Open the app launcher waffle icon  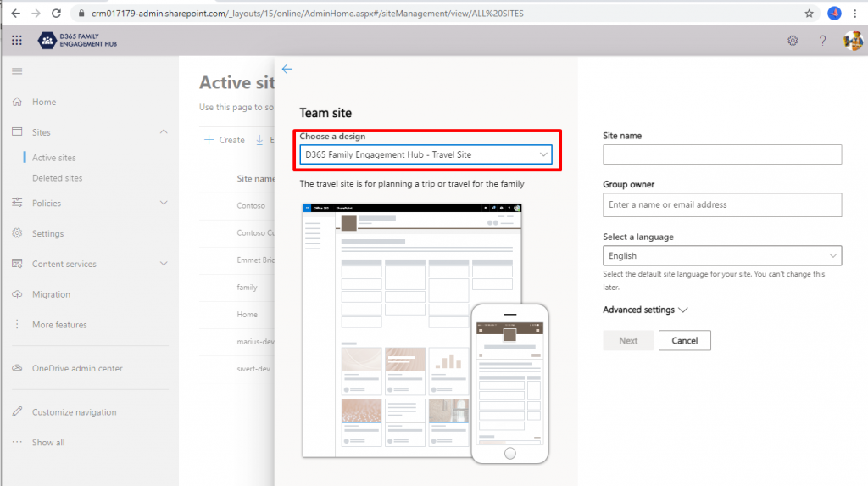[17, 40]
